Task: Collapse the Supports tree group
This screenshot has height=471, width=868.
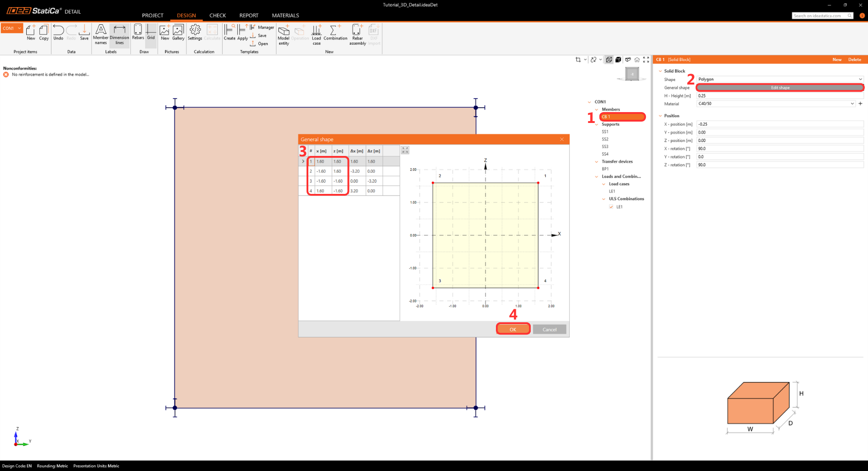Action: click(x=597, y=124)
